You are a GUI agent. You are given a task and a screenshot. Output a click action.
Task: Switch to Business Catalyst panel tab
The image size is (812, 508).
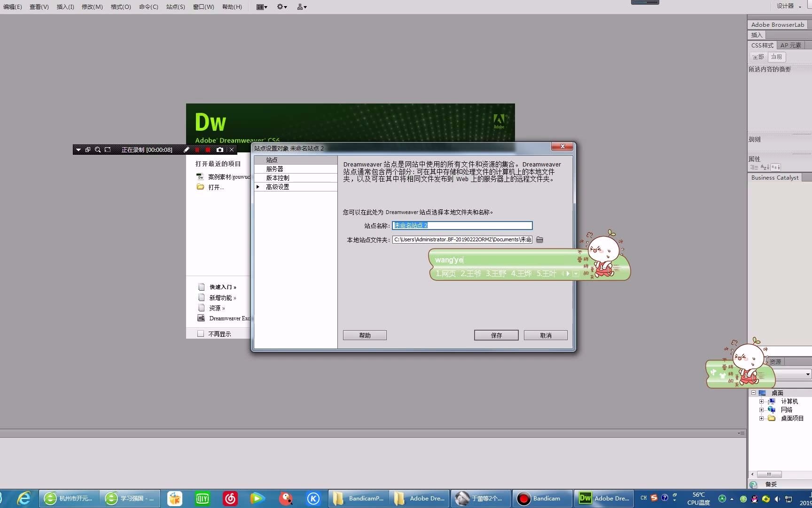(774, 177)
